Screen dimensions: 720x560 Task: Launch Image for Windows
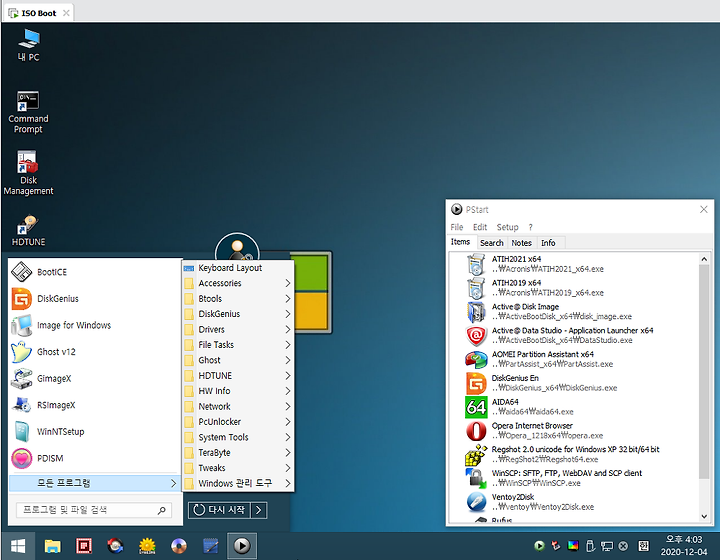click(95, 325)
